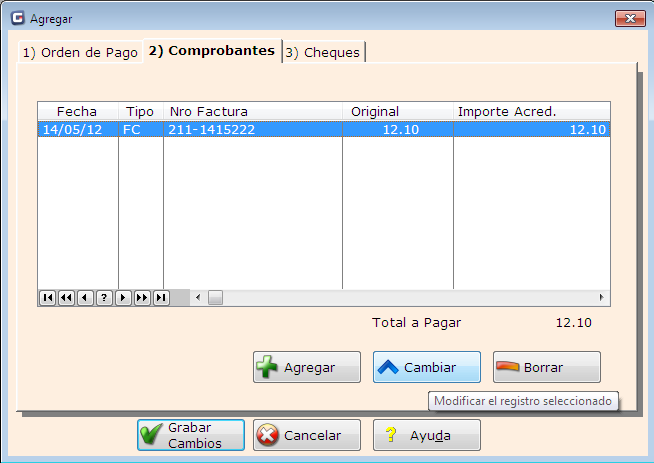Viewport: 654px width, 463px height.
Task: Click page-back double arrow navigator button
Action: tap(66, 298)
